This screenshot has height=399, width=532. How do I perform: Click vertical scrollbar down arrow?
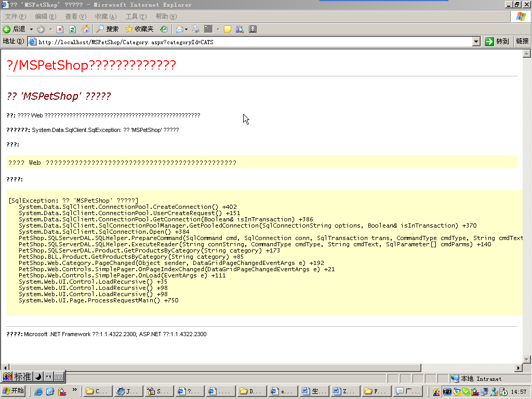527,360
